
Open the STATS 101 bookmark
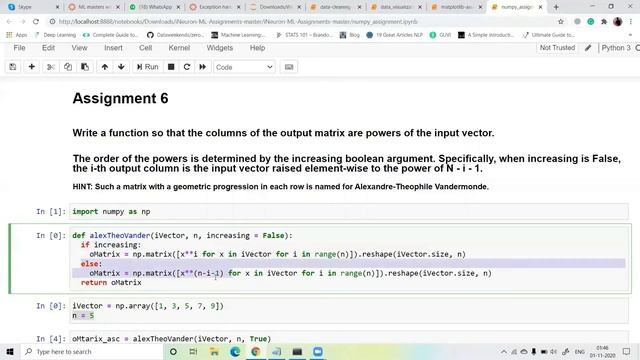[304, 35]
